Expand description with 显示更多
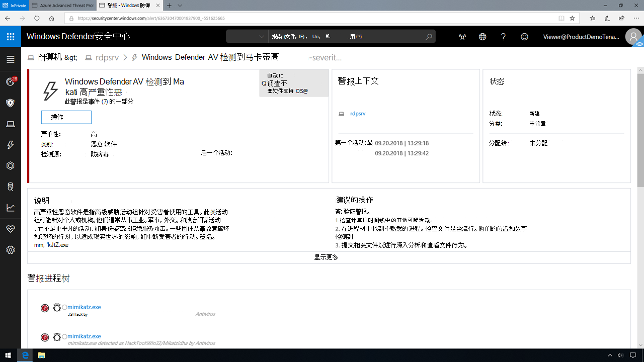This screenshot has width=644, height=362. click(327, 257)
